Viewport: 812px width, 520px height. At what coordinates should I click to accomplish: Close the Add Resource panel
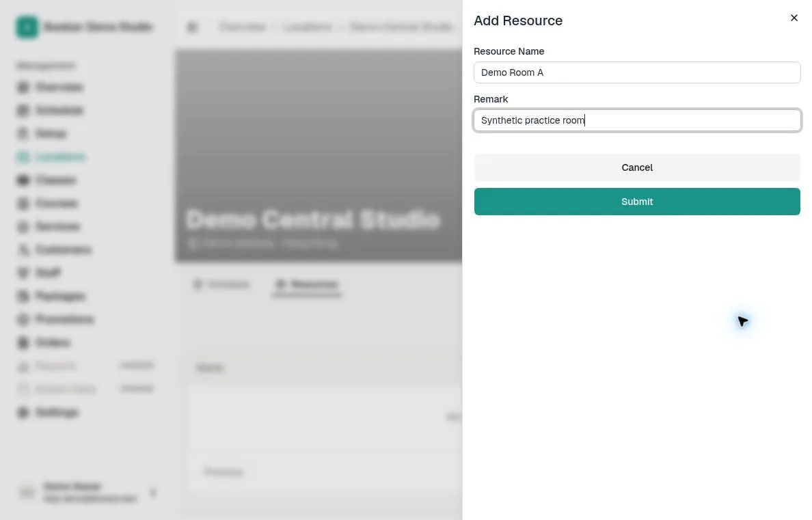click(x=794, y=18)
